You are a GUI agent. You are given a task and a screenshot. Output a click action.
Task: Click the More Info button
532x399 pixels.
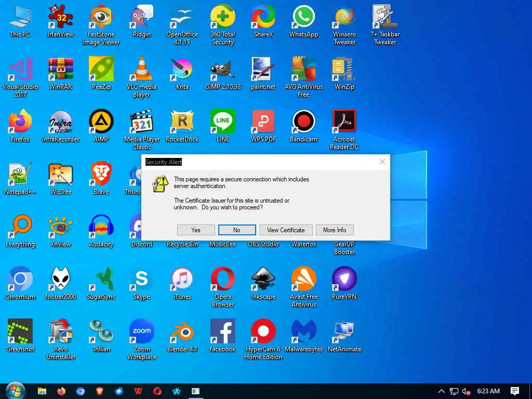(335, 230)
